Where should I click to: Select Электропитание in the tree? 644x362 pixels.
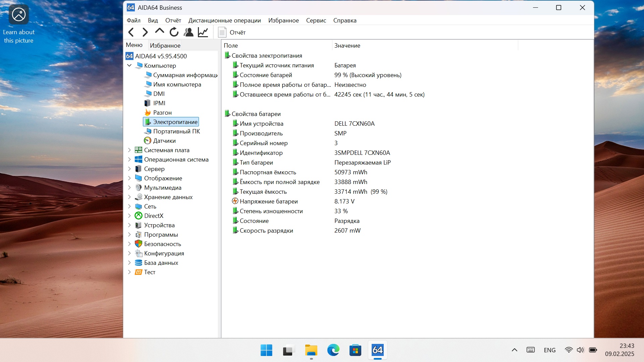point(171,122)
